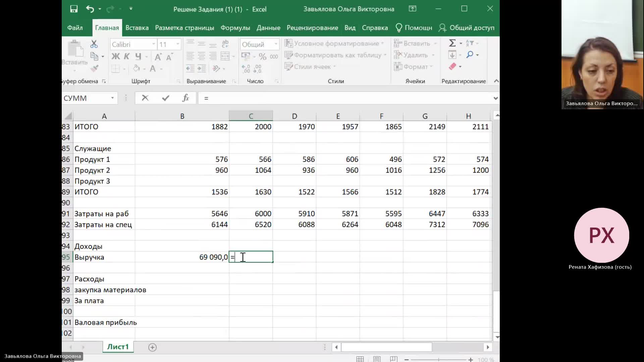
Task: Open the font name Calibri dropdown
Action: [154, 44]
